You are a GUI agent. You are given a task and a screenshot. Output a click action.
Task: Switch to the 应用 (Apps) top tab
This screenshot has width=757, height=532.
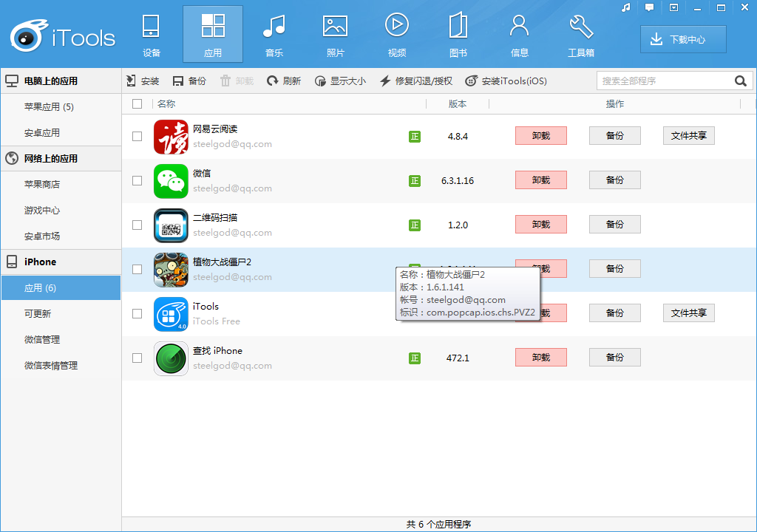pos(213,35)
